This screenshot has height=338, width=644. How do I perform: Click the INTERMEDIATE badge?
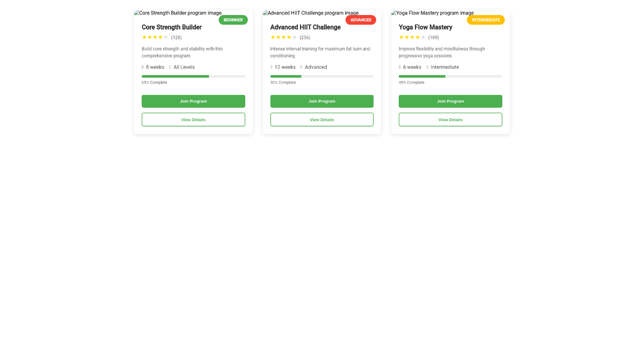(486, 19)
